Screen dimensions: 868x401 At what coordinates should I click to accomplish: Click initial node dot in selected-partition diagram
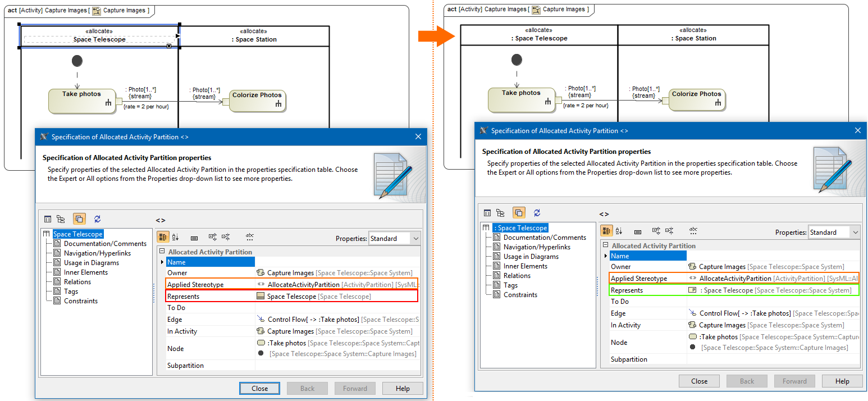coord(77,60)
